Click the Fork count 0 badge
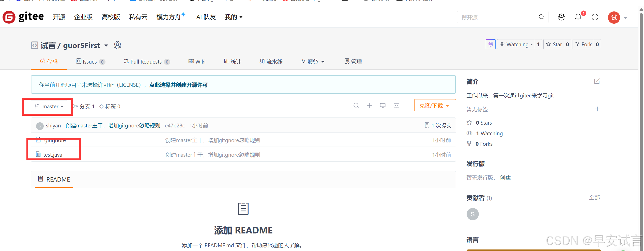644x251 pixels. pos(597,44)
